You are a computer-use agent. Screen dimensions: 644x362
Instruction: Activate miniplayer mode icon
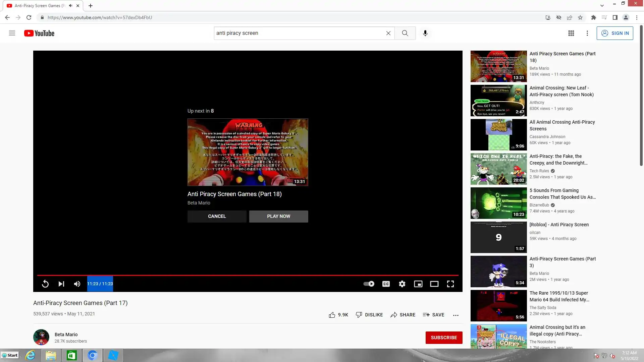[x=418, y=284]
